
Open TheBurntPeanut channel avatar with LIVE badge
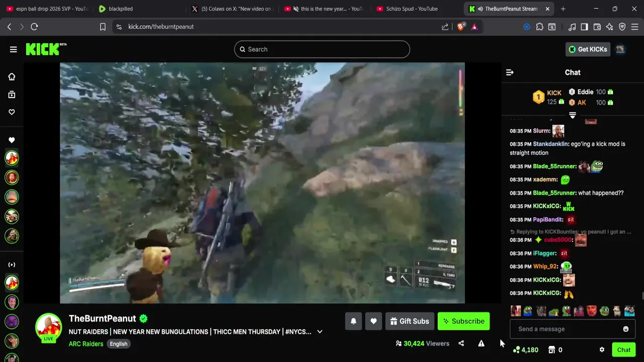point(48,327)
